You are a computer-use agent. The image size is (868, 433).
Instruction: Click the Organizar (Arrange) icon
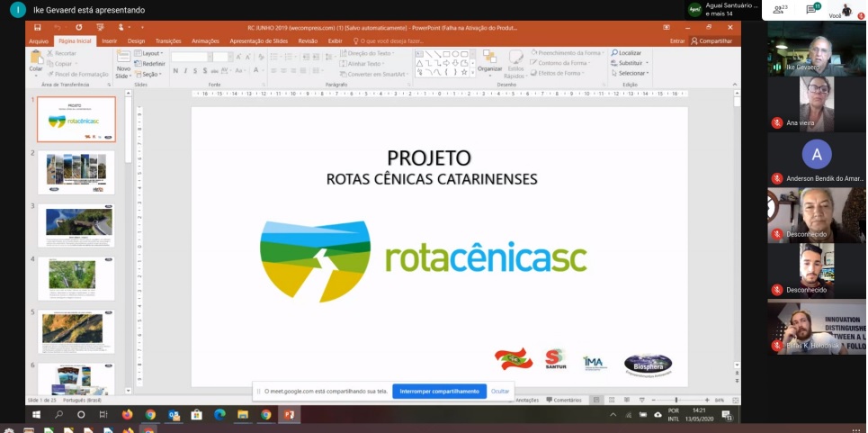coord(489,57)
